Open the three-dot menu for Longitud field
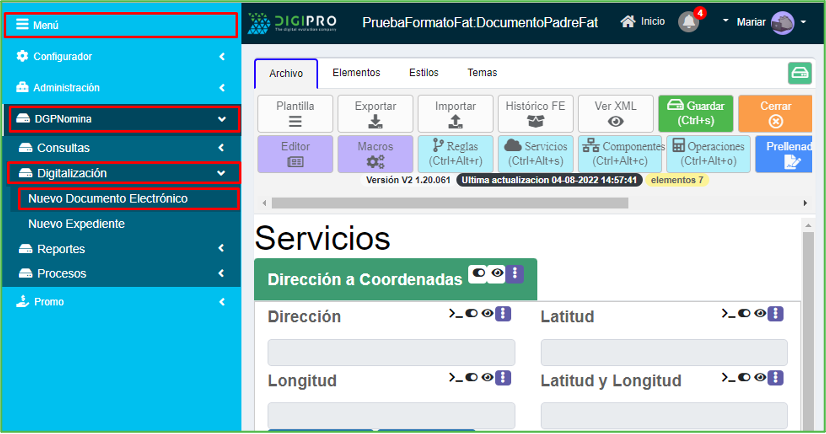This screenshot has height=434, width=826. click(x=503, y=378)
